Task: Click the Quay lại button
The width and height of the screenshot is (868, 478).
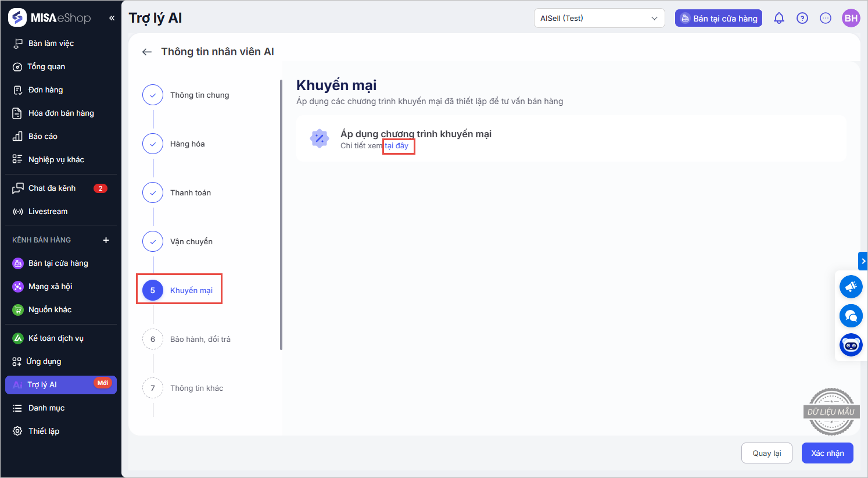Action: pyautogui.click(x=766, y=453)
